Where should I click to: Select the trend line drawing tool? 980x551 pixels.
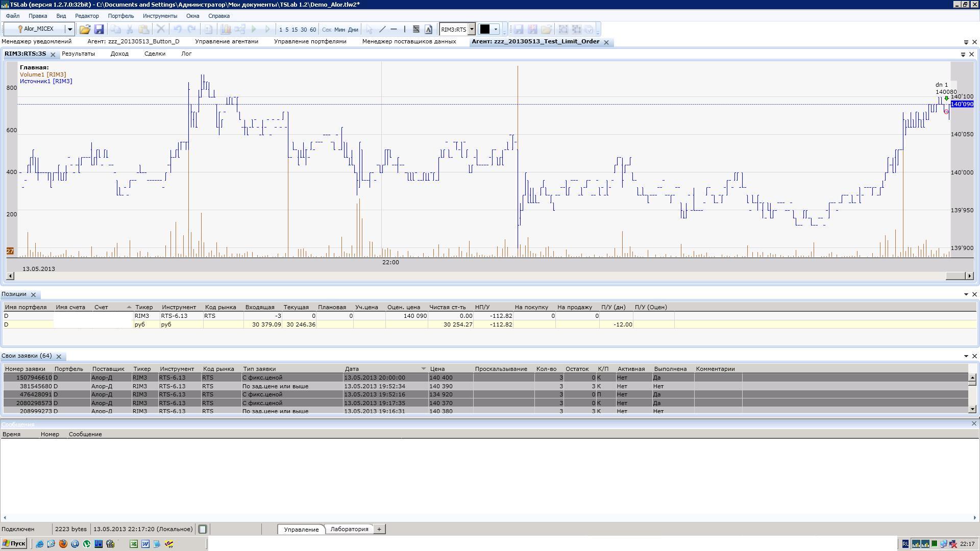(382, 30)
